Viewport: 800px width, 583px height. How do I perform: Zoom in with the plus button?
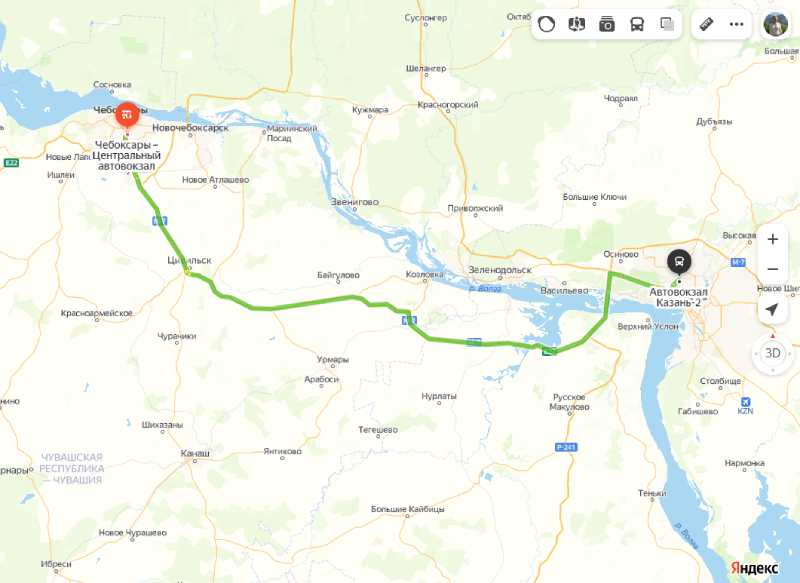[773, 239]
